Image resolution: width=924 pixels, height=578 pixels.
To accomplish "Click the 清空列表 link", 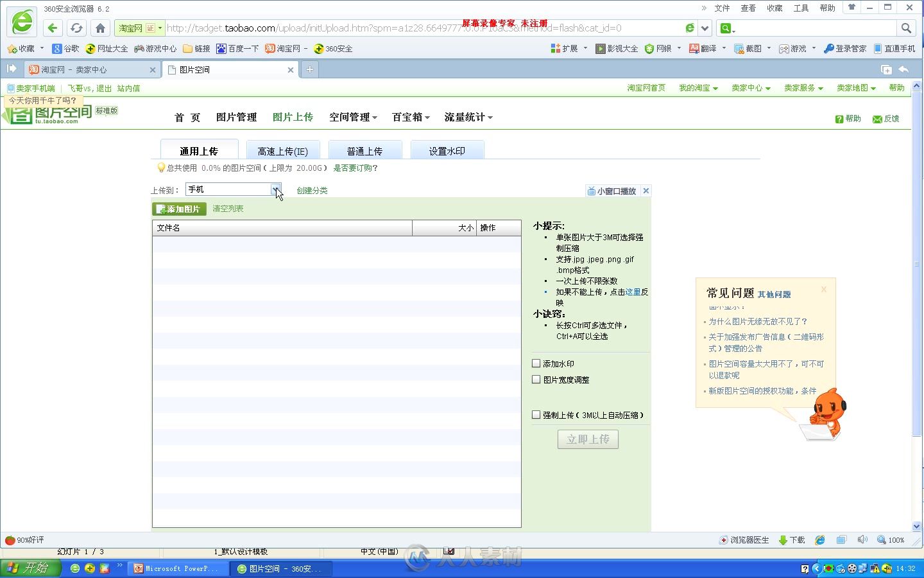I will (x=228, y=209).
